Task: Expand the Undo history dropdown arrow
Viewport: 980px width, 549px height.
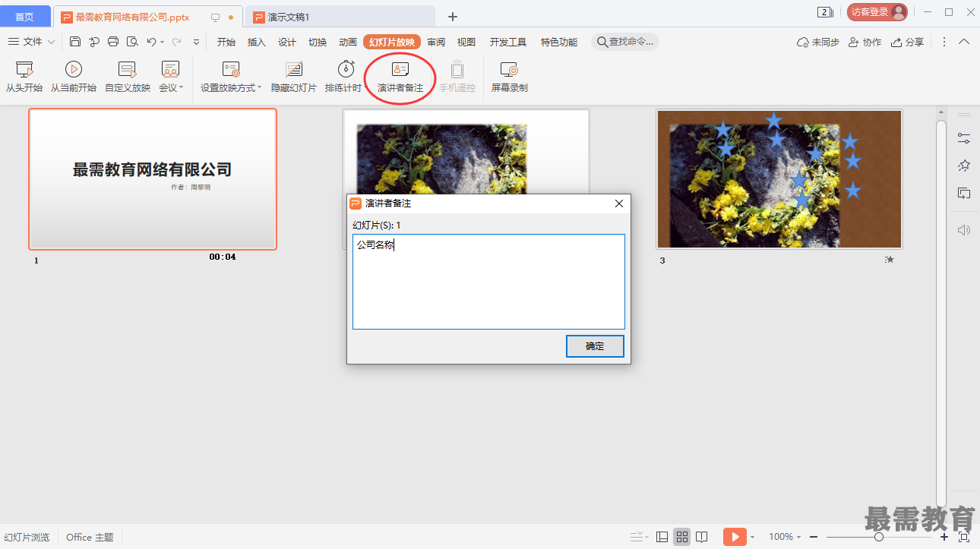Action: (162, 43)
